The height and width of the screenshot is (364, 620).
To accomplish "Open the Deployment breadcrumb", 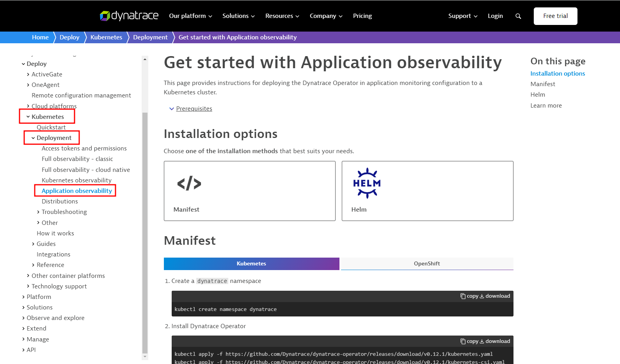I will [x=150, y=37].
